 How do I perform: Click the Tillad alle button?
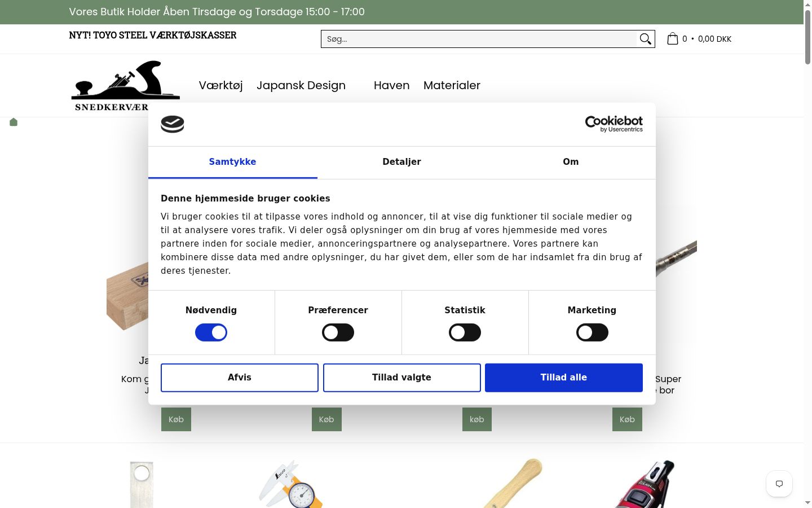click(564, 378)
